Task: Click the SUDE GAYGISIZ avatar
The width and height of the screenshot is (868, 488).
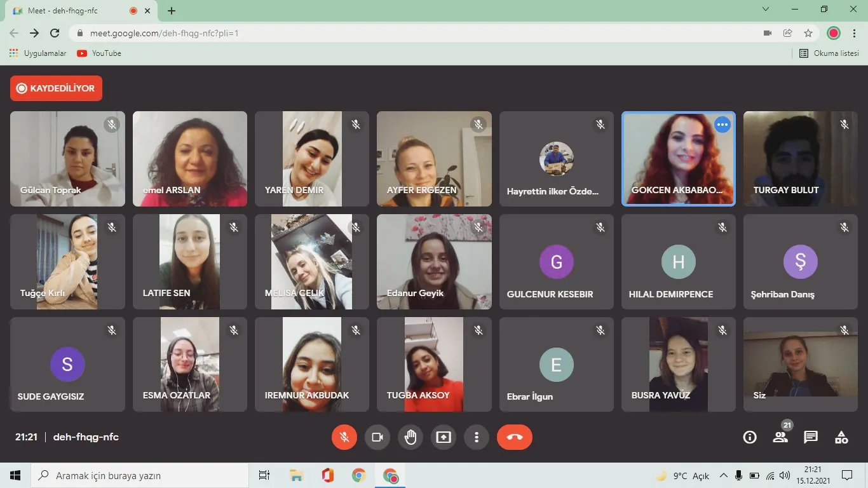Action: point(67,364)
